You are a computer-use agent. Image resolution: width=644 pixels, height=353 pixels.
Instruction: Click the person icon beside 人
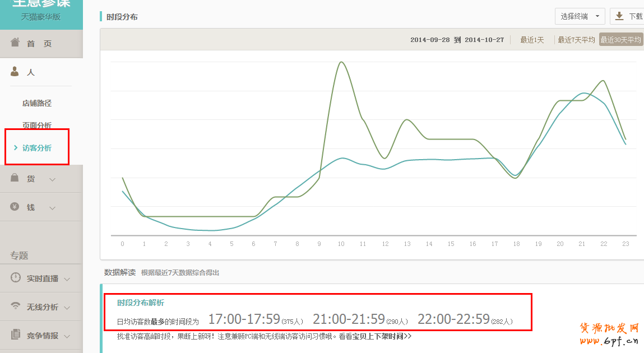tap(15, 72)
